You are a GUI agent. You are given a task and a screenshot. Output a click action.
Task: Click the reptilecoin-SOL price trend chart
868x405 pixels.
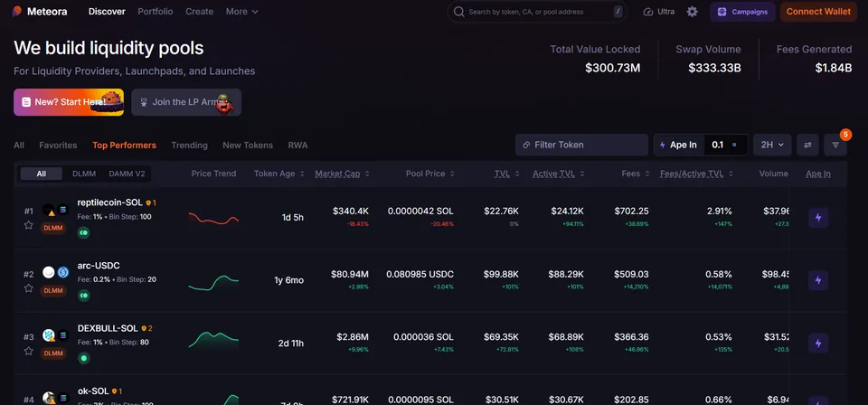coord(213,218)
